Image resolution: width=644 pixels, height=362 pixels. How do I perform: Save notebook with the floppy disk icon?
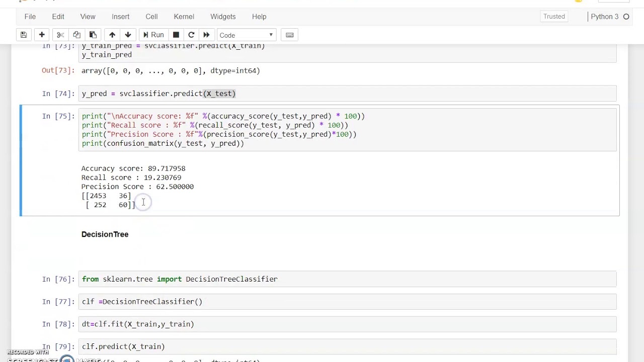tap(24, 35)
